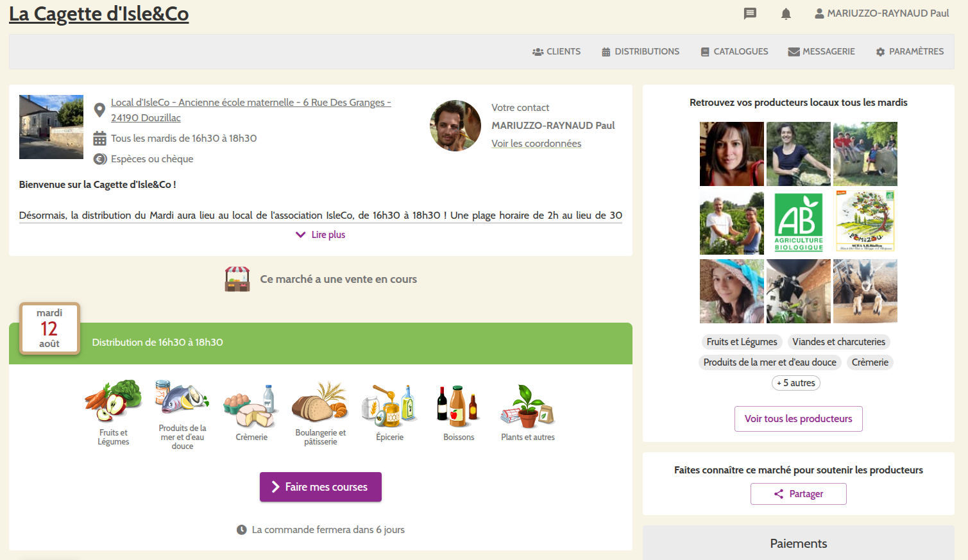Open the MARIUZZO-RAYNAUD Paul user menu
Image resolution: width=968 pixels, height=560 pixels.
coord(881,13)
